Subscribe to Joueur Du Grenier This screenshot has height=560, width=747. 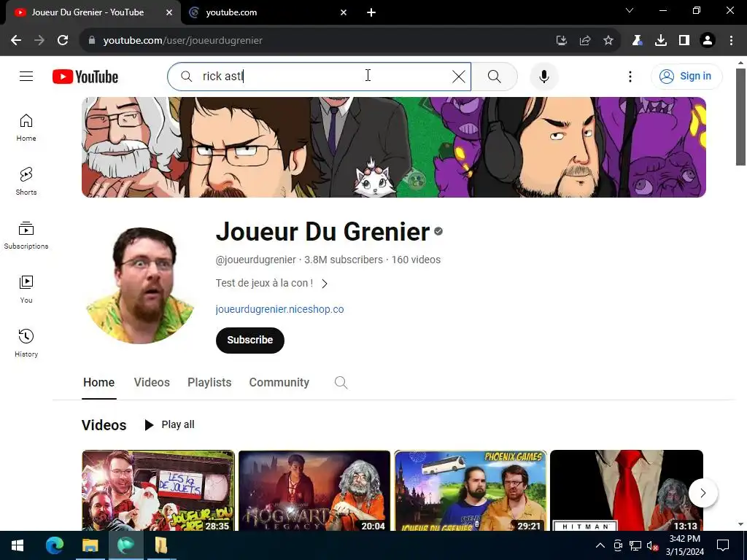pos(250,340)
